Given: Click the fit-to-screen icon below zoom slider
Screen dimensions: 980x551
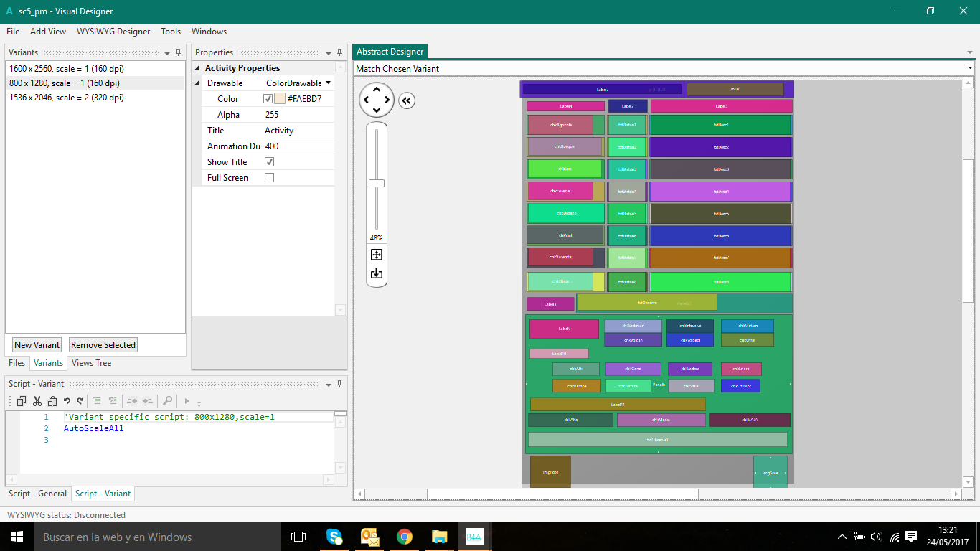Looking at the screenshot, I should 377,255.
